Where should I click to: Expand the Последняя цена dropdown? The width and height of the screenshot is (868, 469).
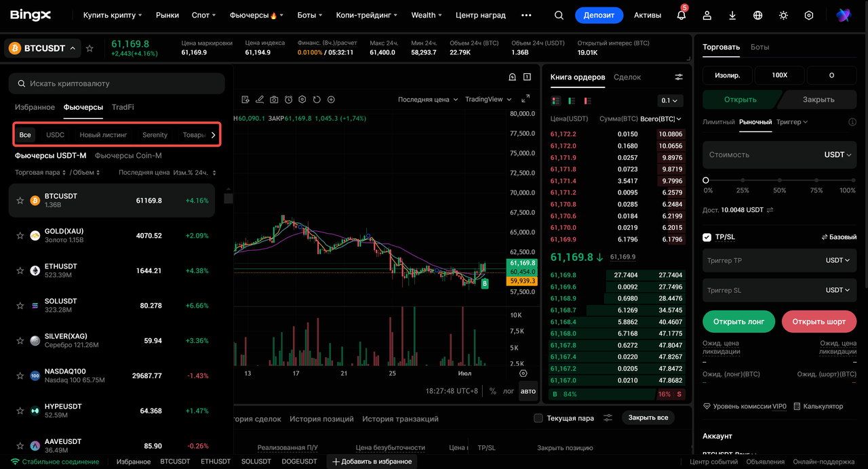pyautogui.click(x=428, y=100)
